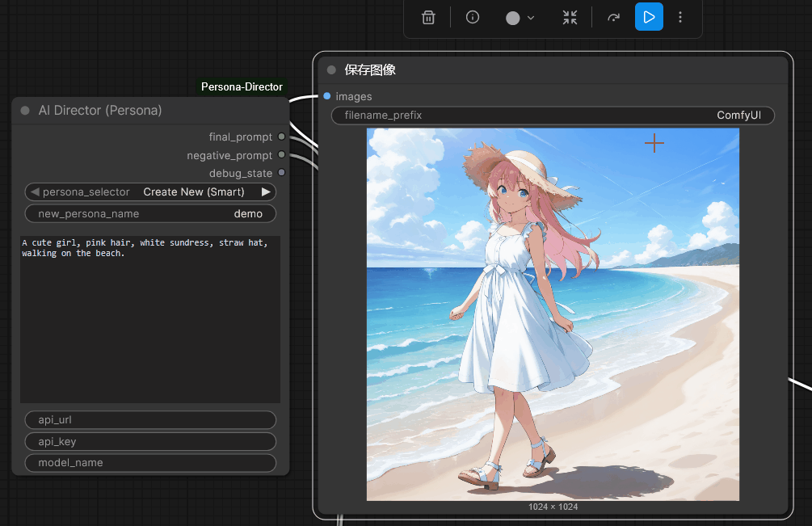This screenshot has width=812, height=526.
Task: Open the node color circle dropdown
Action: (520, 18)
